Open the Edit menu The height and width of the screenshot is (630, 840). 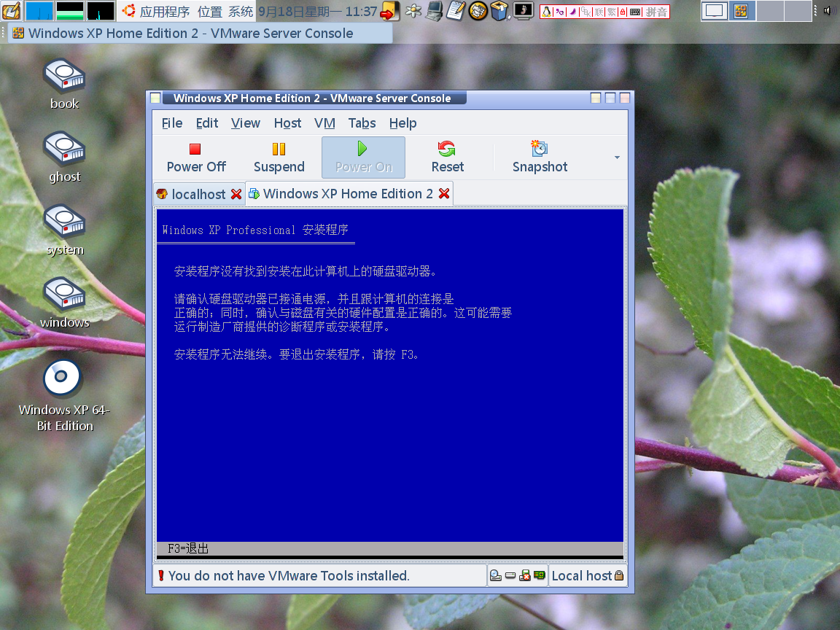point(207,123)
